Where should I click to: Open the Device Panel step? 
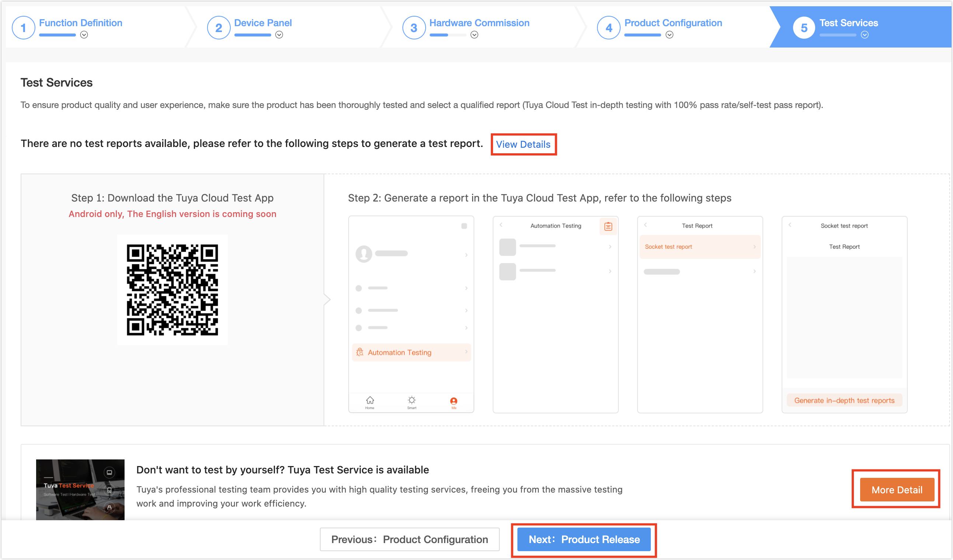tap(263, 23)
